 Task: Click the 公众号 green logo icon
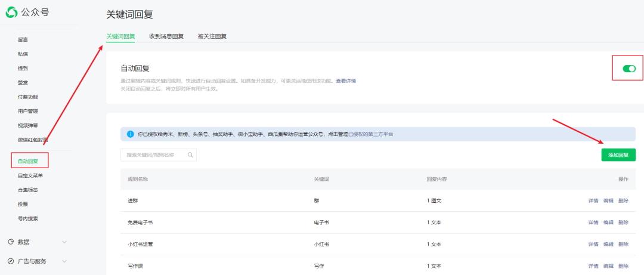point(11,13)
